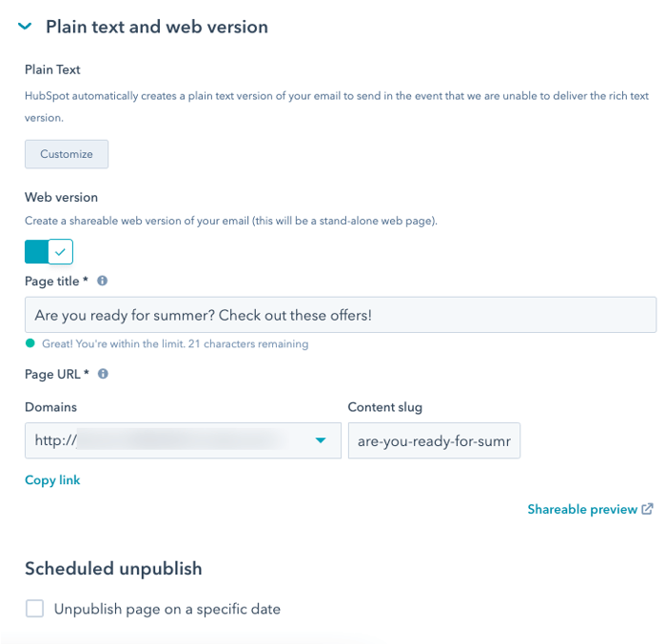Click the Domains dropdown caret arrow

(x=321, y=440)
